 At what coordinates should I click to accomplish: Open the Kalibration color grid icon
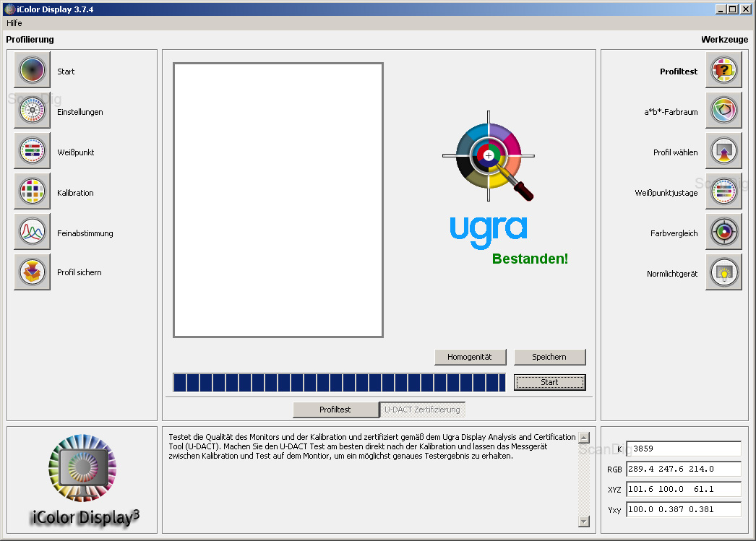(x=33, y=191)
